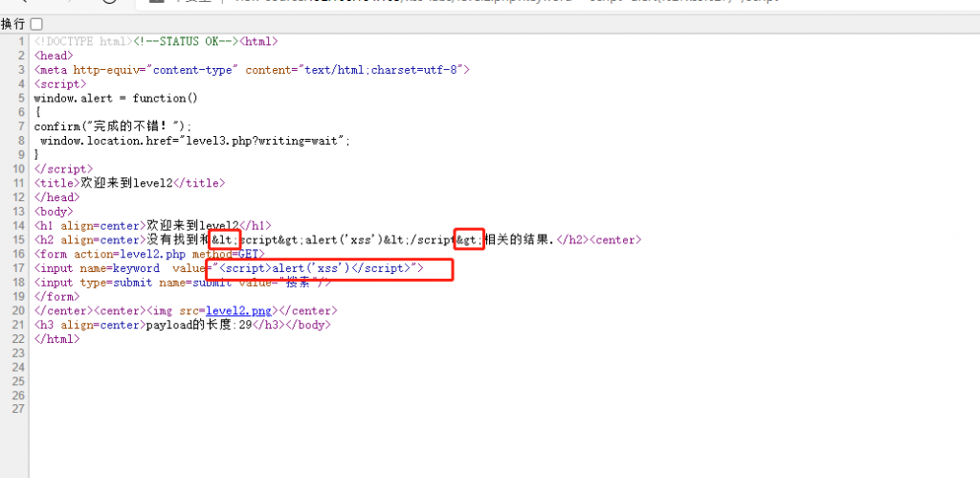This screenshot has height=478, width=980.
Task: Toggle the 换行 line-wrap checkbox
Action: [x=36, y=24]
